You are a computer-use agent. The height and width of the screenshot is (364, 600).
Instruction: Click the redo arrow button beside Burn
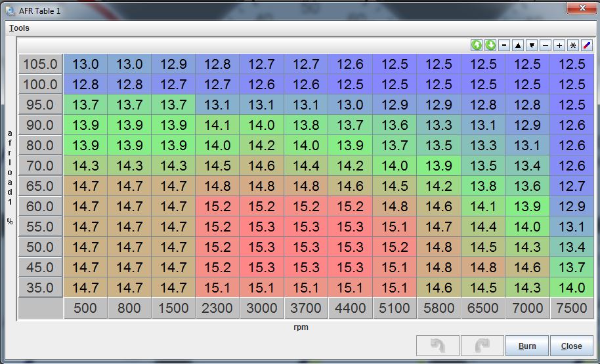pos(482,346)
